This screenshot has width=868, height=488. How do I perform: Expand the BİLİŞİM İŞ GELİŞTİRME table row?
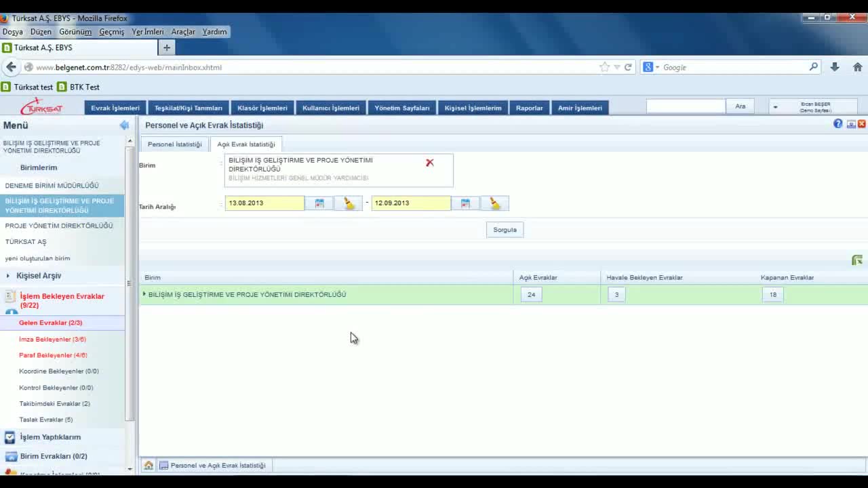144,294
